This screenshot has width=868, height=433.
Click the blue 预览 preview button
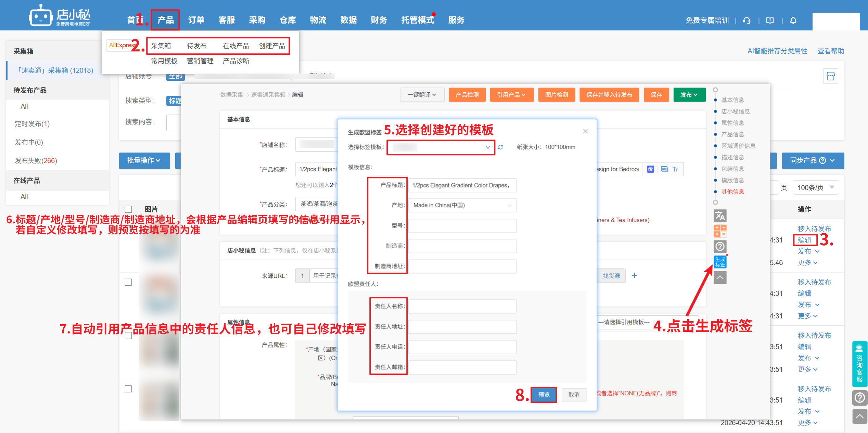pyautogui.click(x=544, y=395)
